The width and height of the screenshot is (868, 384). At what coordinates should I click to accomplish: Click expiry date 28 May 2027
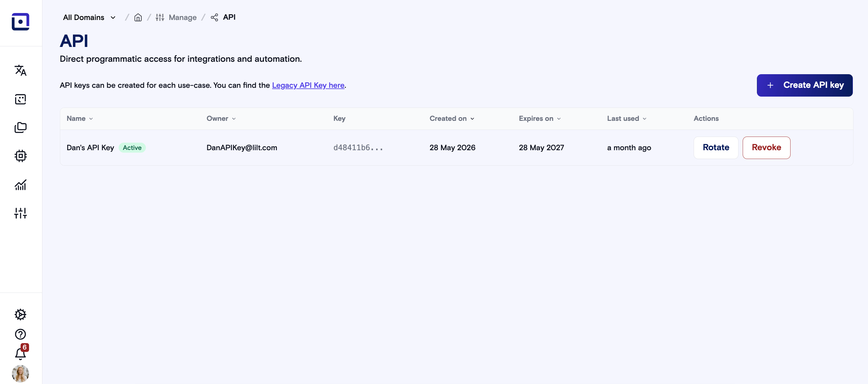(541, 148)
